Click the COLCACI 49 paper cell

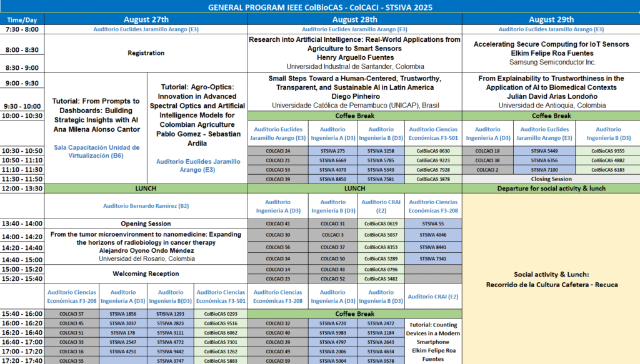pos(278,352)
